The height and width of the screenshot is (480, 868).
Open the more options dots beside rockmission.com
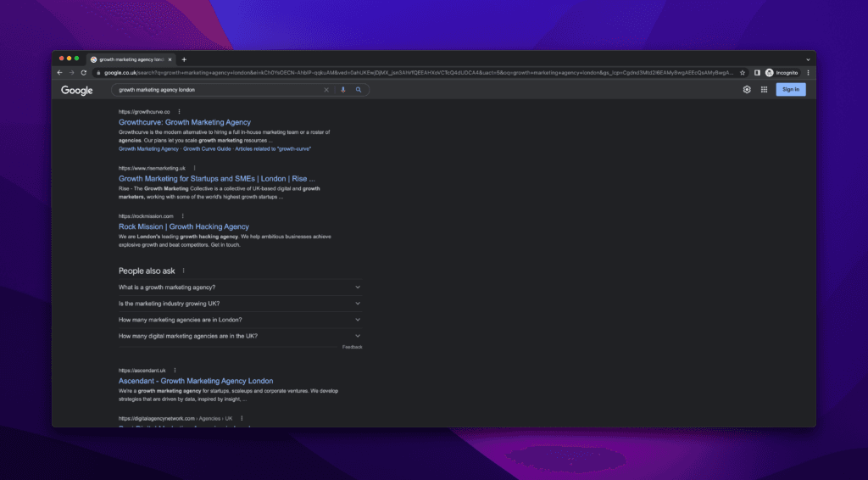[183, 216]
